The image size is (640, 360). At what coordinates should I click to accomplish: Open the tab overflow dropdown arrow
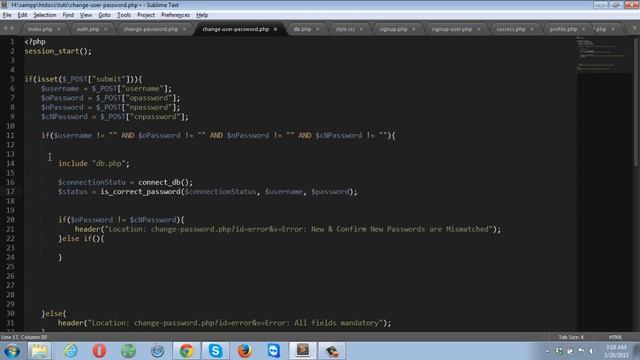click(634, 28)
